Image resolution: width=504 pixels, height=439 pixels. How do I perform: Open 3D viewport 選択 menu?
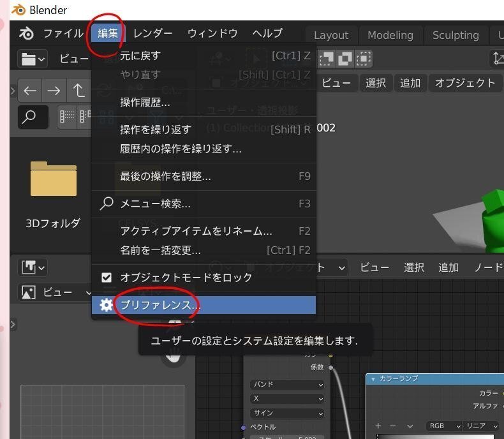[x=376, y=83]
